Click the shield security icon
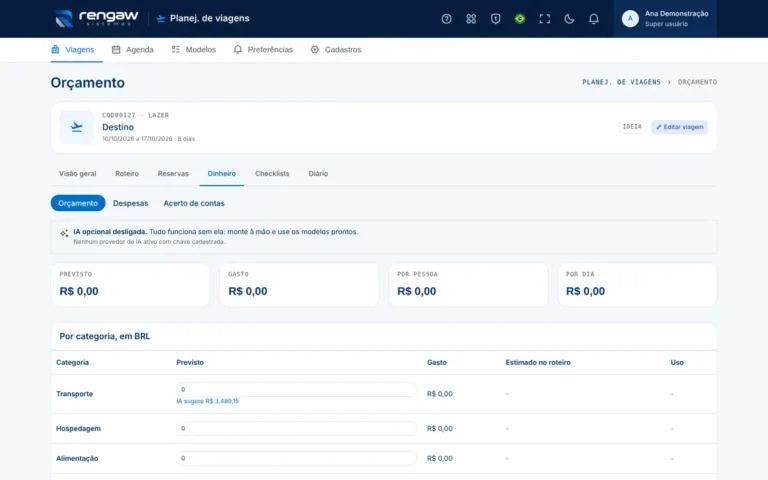The image size is (768, 480). (x=495, y=19)
